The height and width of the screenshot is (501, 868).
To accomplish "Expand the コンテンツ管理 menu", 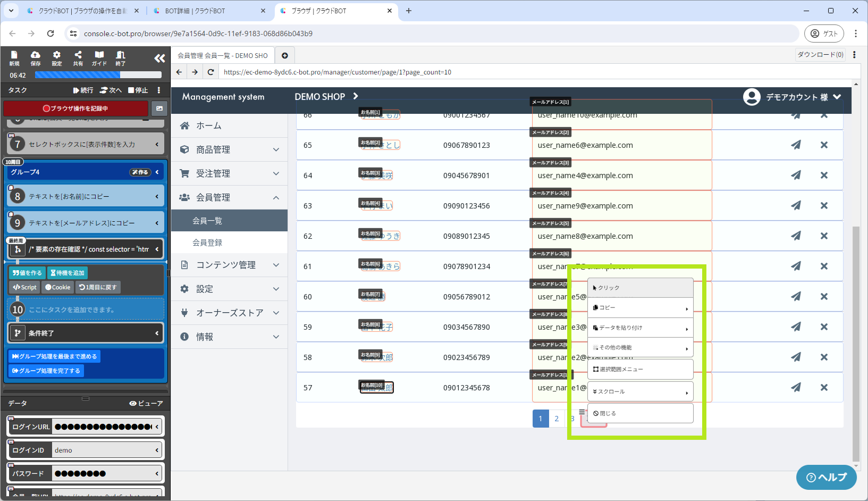I will [229, 265].
